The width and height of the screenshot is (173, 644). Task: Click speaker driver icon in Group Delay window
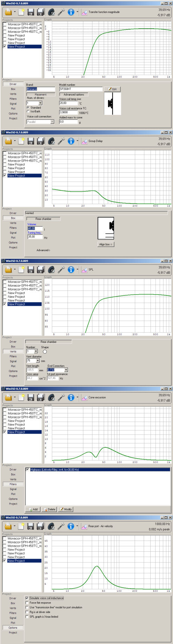[x=51, y=141]
